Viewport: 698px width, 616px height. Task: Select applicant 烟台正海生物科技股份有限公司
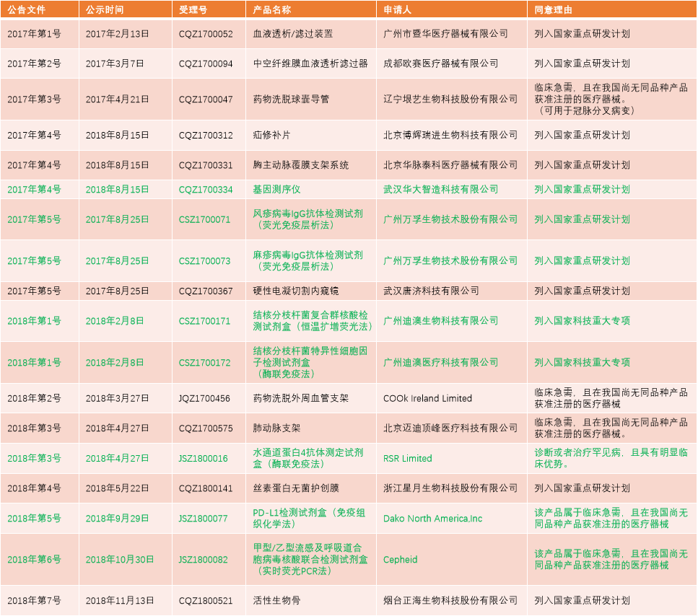tap(450, 600)
